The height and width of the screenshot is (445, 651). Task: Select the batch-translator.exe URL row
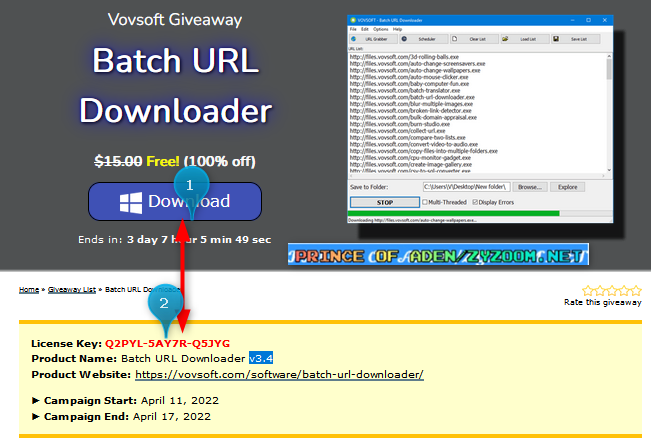(x=405, y=90)
